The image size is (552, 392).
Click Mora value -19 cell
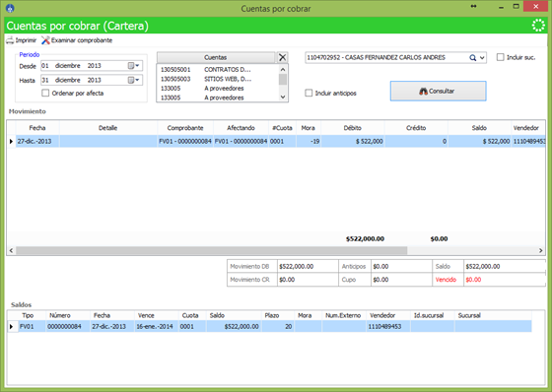click(309, 141)
